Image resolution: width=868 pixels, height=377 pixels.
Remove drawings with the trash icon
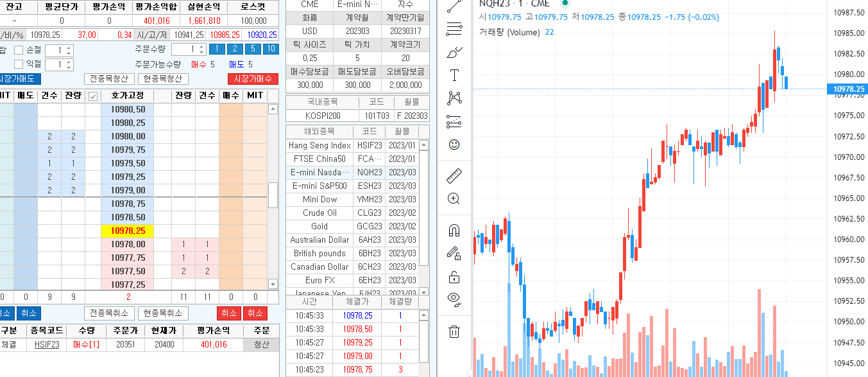click(454, 331)
